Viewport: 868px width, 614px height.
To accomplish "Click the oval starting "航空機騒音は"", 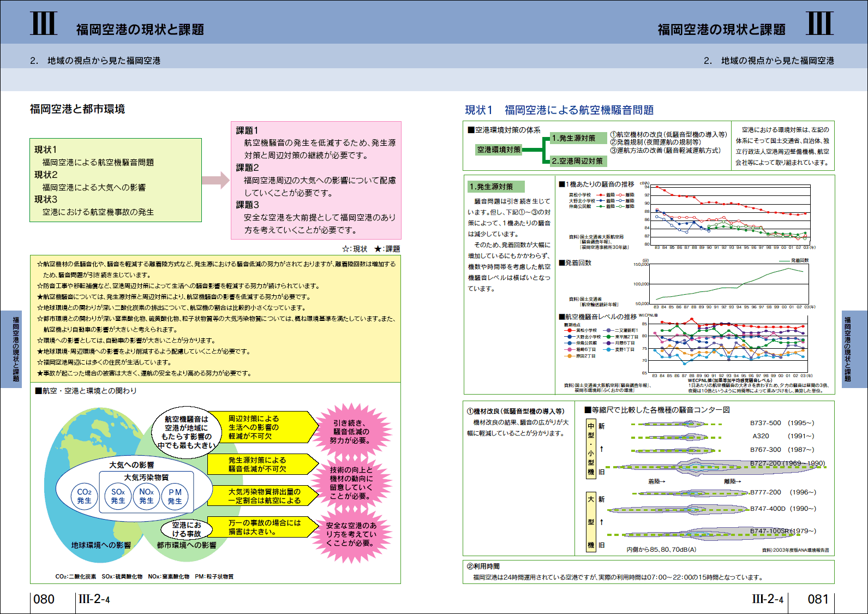I will tap(187, 432).
